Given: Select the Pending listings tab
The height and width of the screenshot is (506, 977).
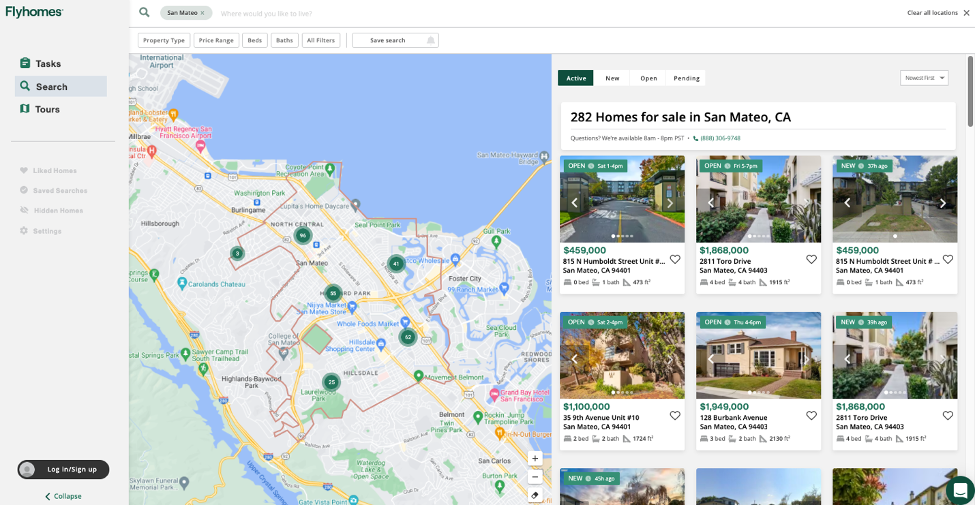Looking at the screenshot, I should pyautogui.click(x=686, y=79).
